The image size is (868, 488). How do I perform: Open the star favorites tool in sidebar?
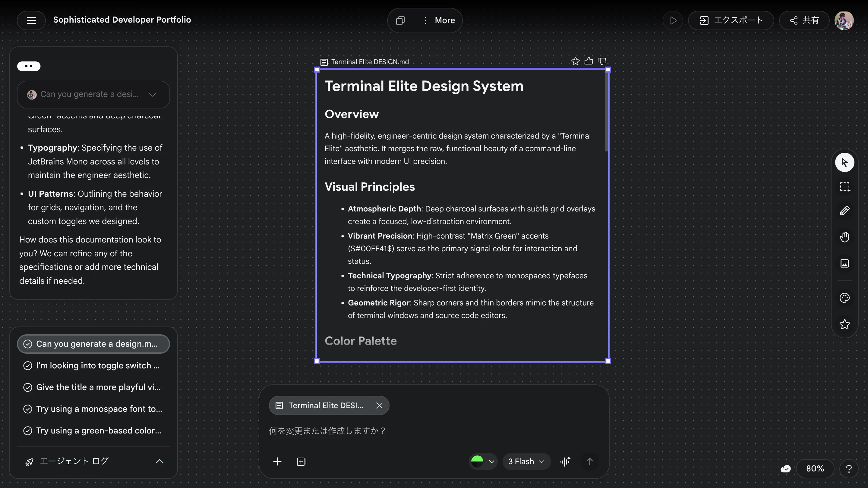(844, 324)
